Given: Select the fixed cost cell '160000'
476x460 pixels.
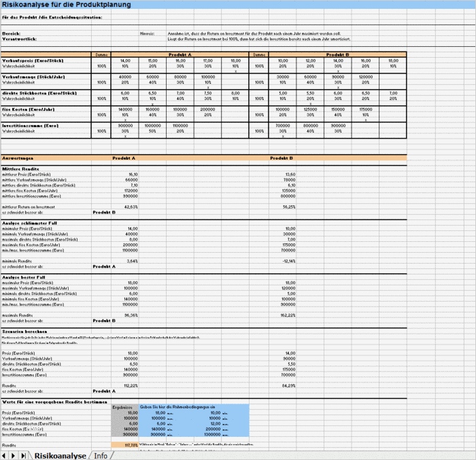Looking at the screenshot, I should click(x=153, y=109).
